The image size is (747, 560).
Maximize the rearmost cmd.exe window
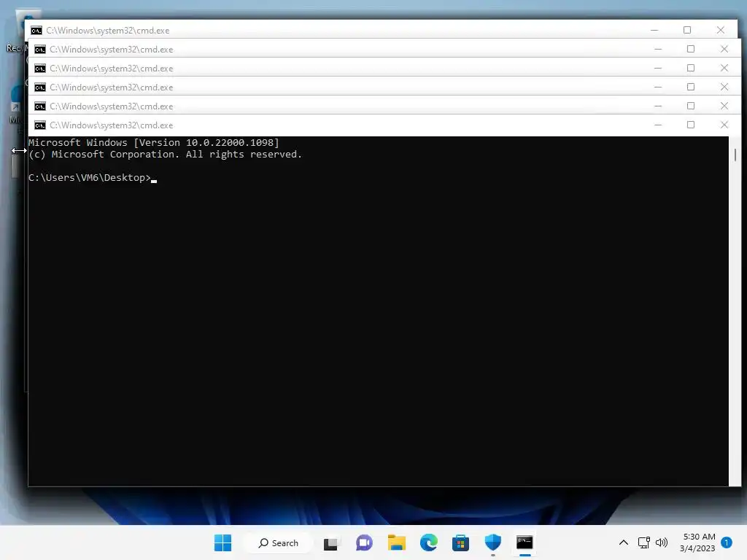(687, 30)
